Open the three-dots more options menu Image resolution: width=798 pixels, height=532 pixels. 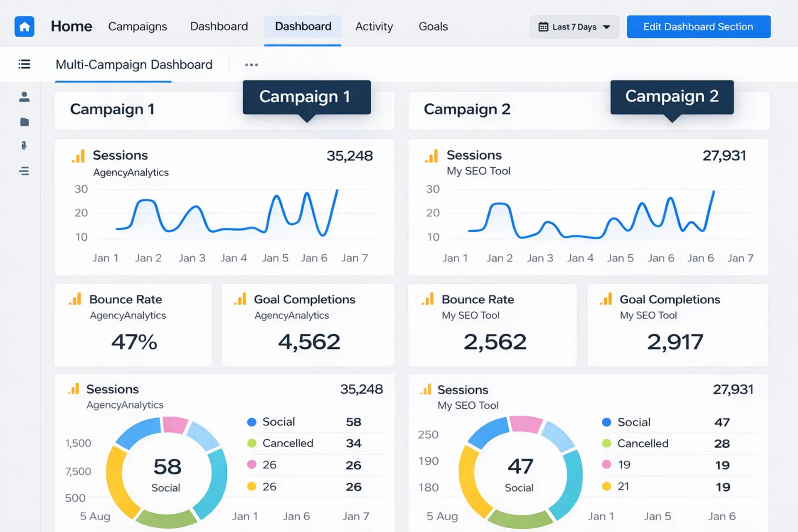[251, 65]
